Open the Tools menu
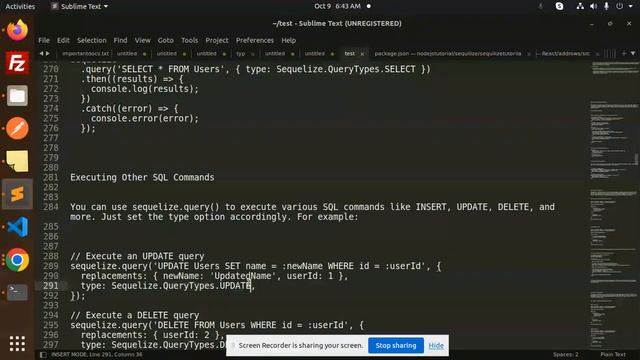640x360 pixels. 189,40
